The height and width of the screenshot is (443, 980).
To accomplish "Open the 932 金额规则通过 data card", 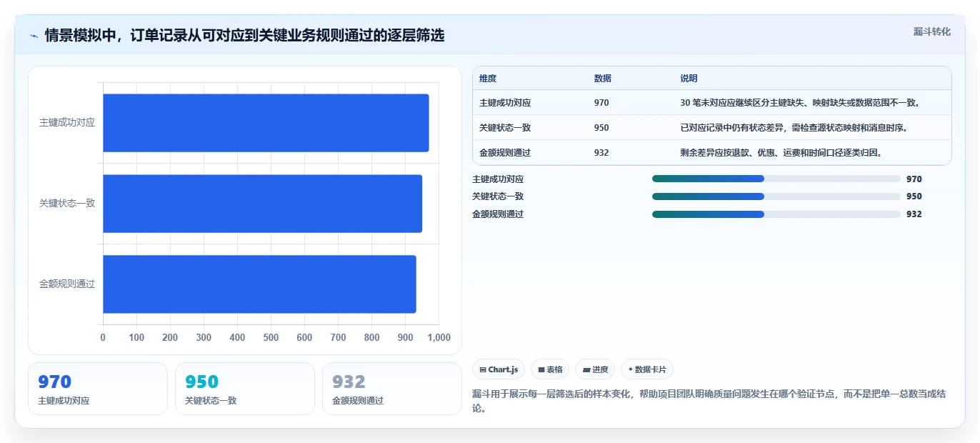I will coord(392,389).
